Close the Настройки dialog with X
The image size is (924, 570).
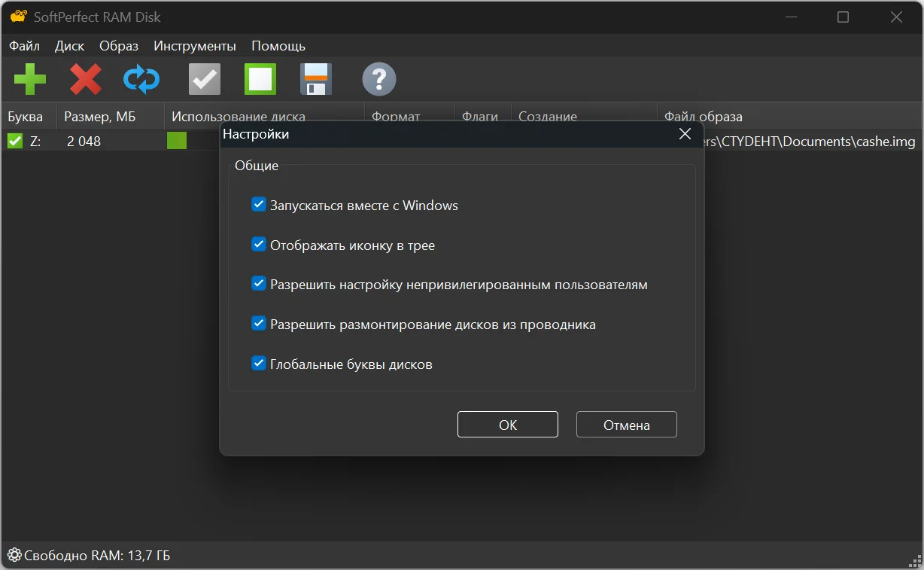click(x=685, y=134)
